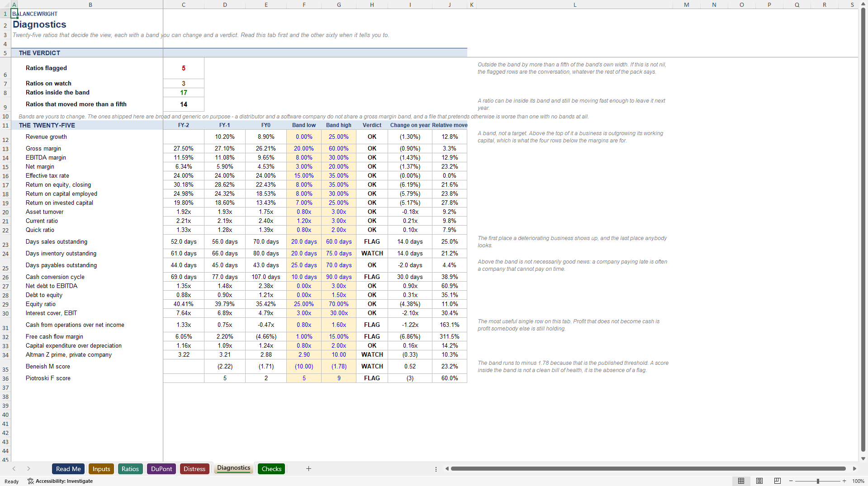This screenshot has width=868, height=486.
Task: Open the Distress sheet tab
Action: pos(194,469)
